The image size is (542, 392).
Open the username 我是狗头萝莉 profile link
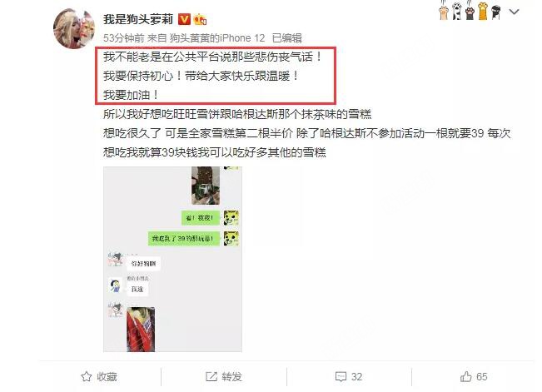138,19
